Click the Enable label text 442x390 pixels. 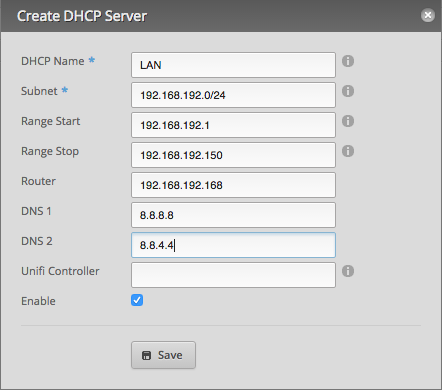click(x=38, y=301)
